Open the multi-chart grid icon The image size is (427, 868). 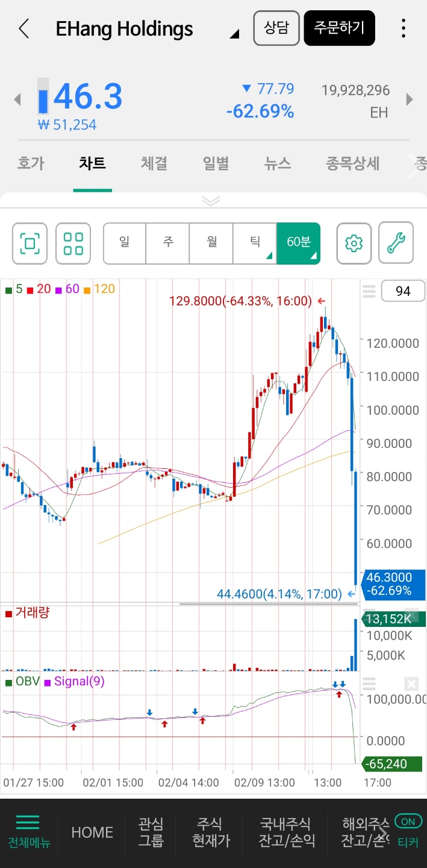click(73, 244)
